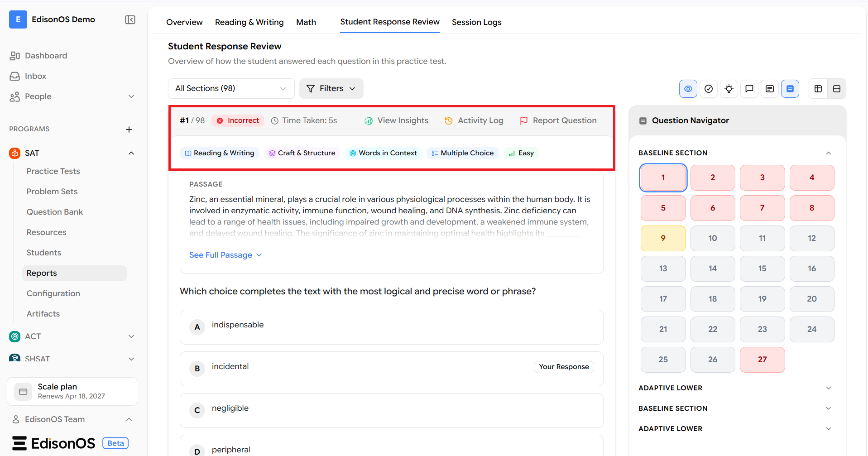This screenshot has height=456, width=868.
Task: Click the text note toolbar icon
Action: [x=769, y=89]
